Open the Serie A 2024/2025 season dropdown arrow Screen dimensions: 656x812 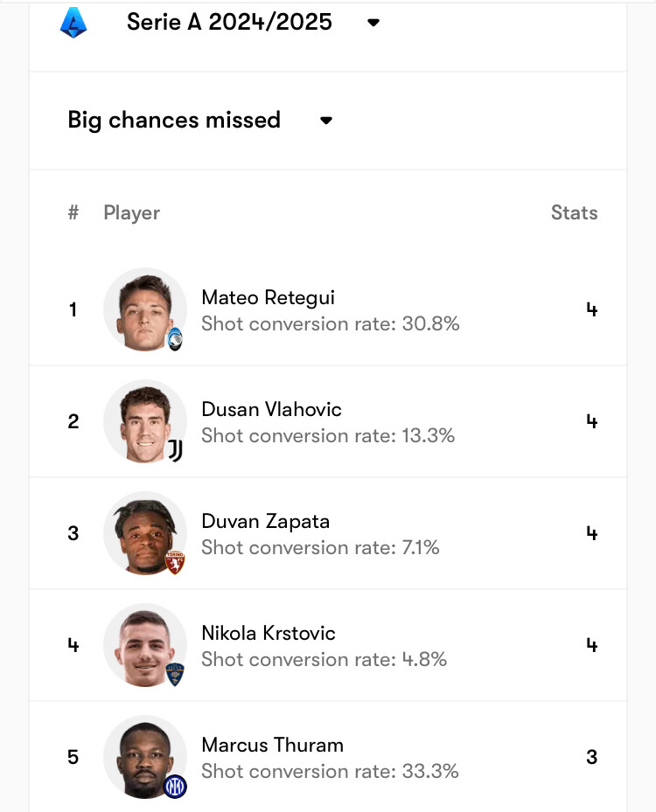373,23
